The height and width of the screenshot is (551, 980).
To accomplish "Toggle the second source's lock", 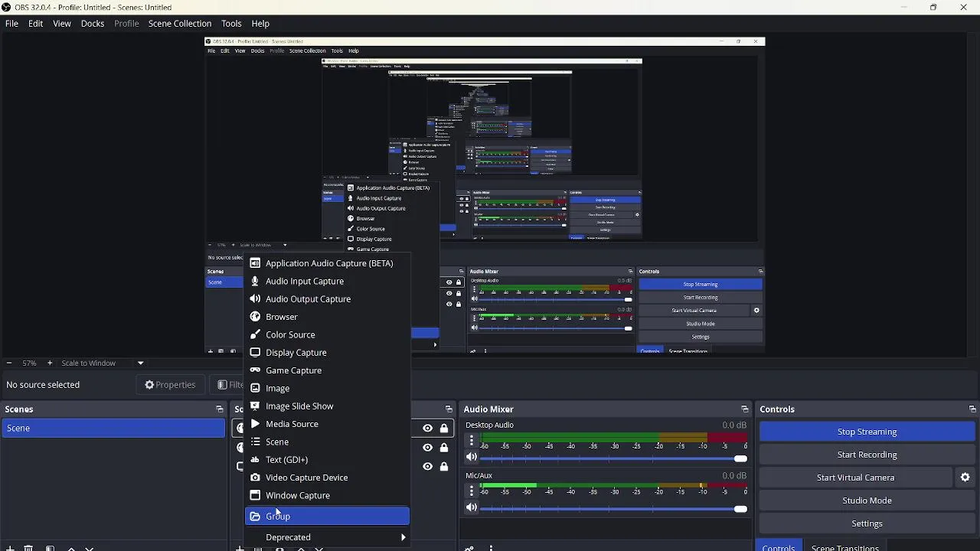I will coord(444,448).
